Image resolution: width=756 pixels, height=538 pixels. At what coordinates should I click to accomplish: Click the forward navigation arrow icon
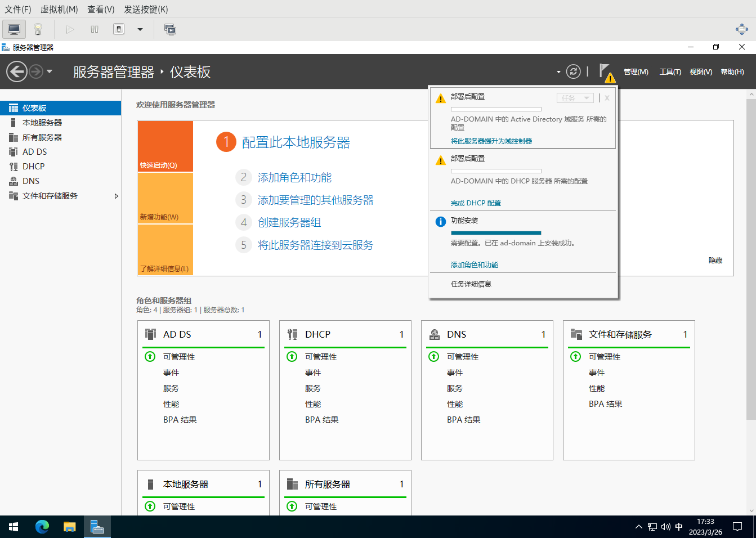point(36,71)
